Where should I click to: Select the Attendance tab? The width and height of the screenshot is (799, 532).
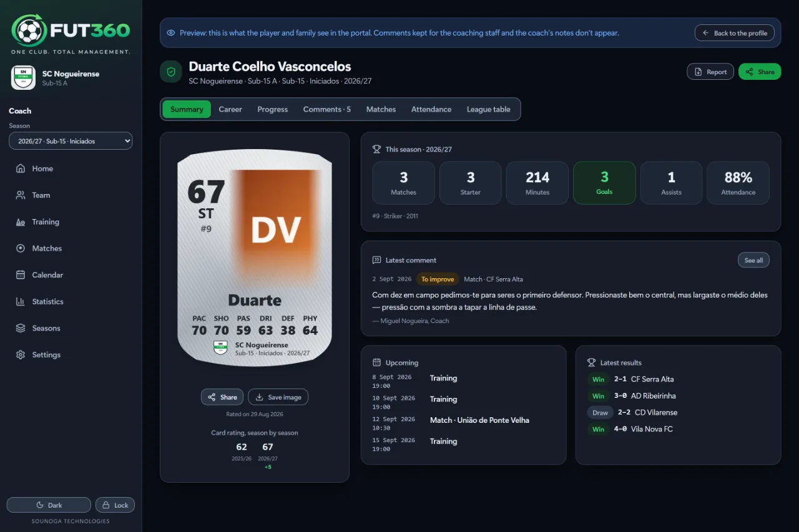pyautogui.click(x=431, y=109)
